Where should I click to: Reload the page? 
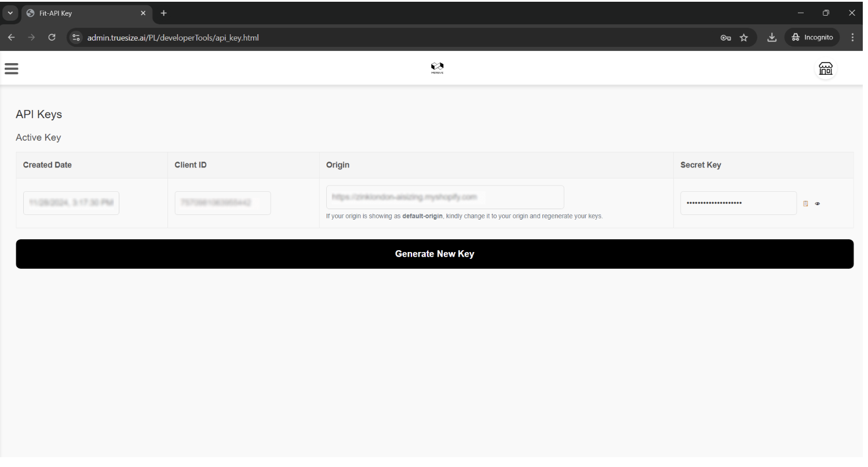pos(52,38)
